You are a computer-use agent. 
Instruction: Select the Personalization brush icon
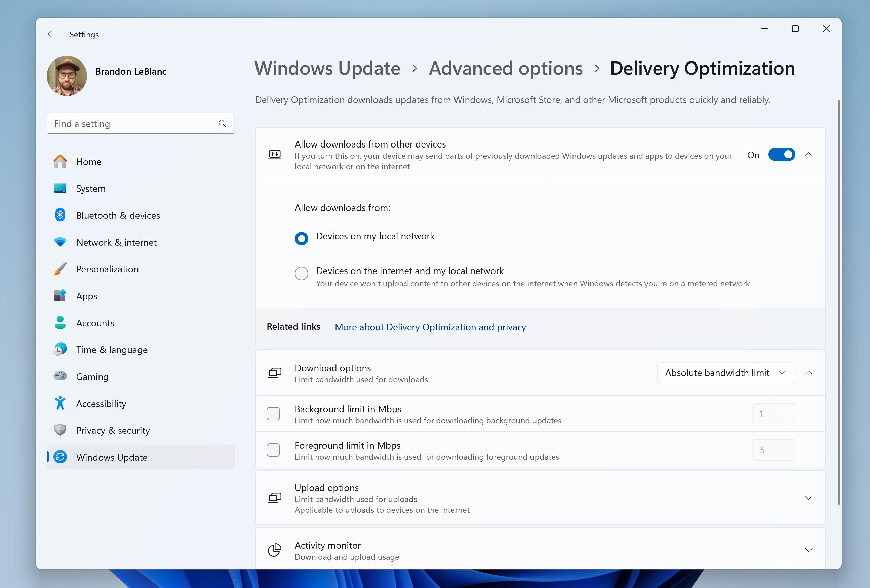pyautogui.click(x=60, y=269)
